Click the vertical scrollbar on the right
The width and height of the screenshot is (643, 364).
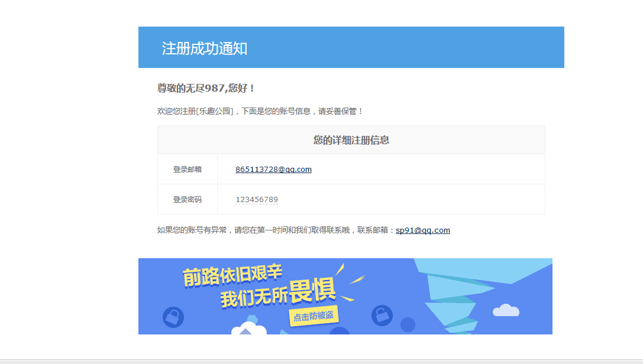point(640,177)
